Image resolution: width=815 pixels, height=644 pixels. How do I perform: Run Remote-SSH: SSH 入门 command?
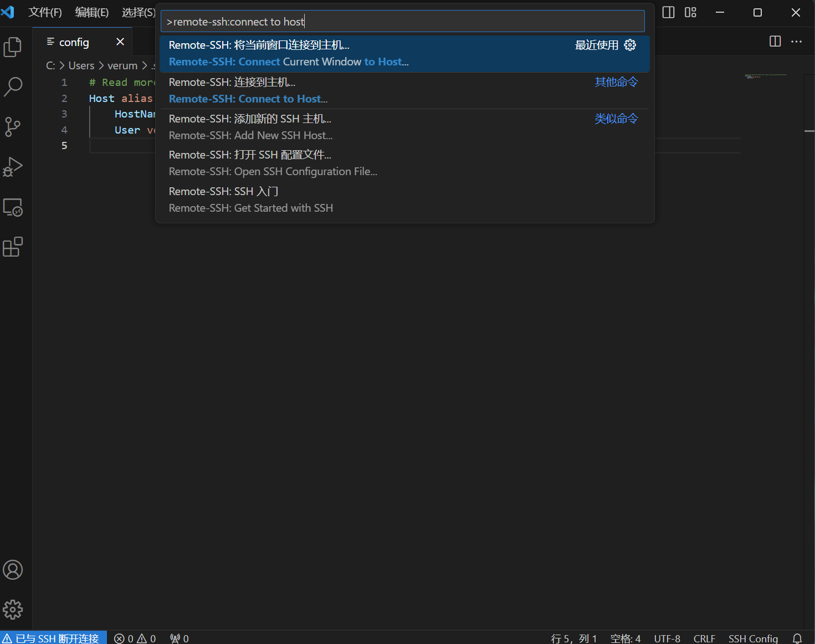(x=404, y=200)
